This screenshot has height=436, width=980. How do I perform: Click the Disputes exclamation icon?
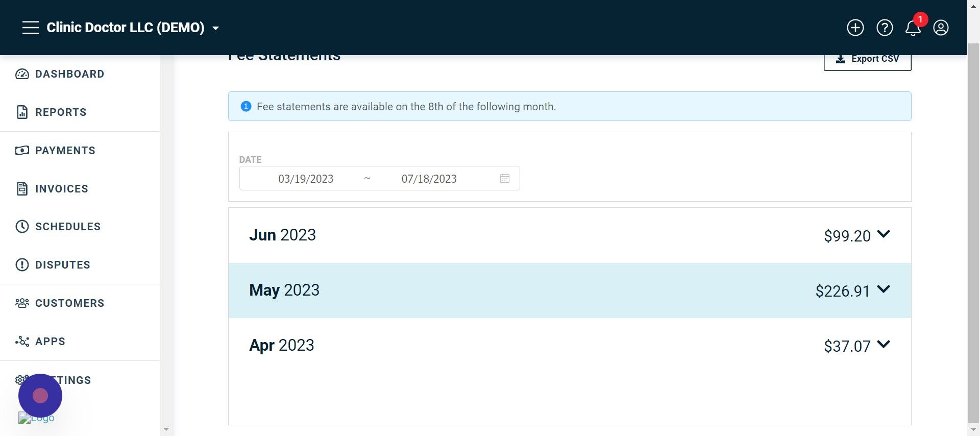(x=22, y=265)
